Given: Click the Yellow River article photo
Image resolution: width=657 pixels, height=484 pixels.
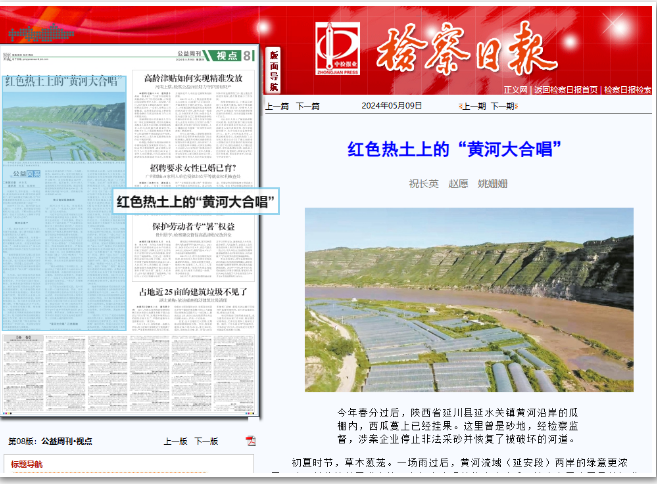Looking at the screenshot, I should 469,300.
